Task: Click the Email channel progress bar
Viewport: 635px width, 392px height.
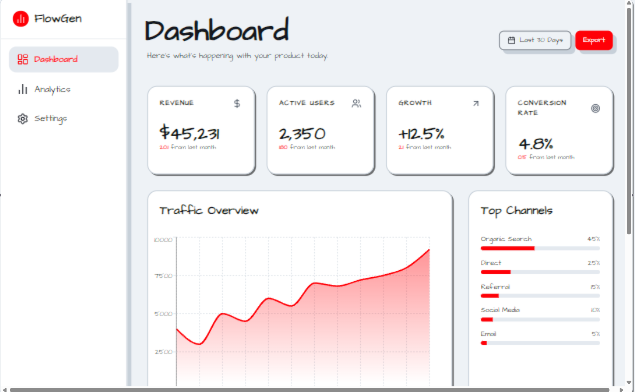Action: tap(540, 343)
